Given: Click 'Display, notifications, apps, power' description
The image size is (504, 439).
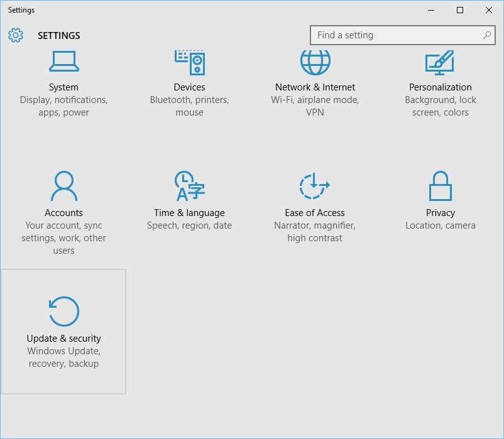Looking at the screenshot, I should click(63, 106).
